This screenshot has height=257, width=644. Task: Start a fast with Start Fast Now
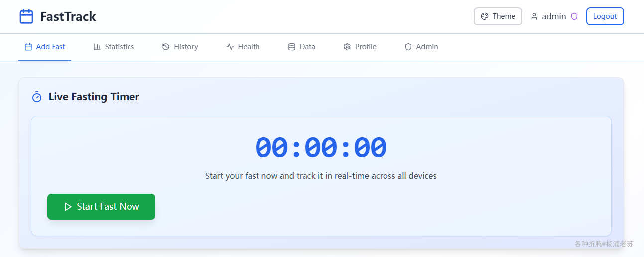click(x=101, y=207)
